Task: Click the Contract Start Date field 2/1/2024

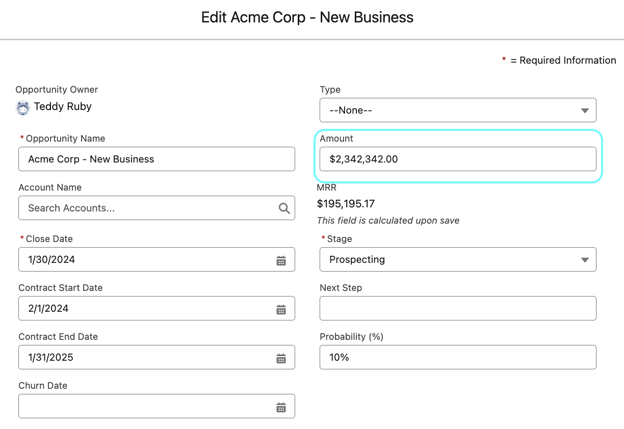Action: click(156, 308)
